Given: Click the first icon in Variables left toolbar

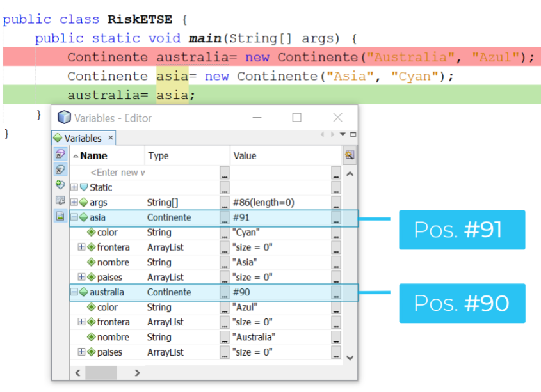Looking at the screenshot, I should pos(60,154).
